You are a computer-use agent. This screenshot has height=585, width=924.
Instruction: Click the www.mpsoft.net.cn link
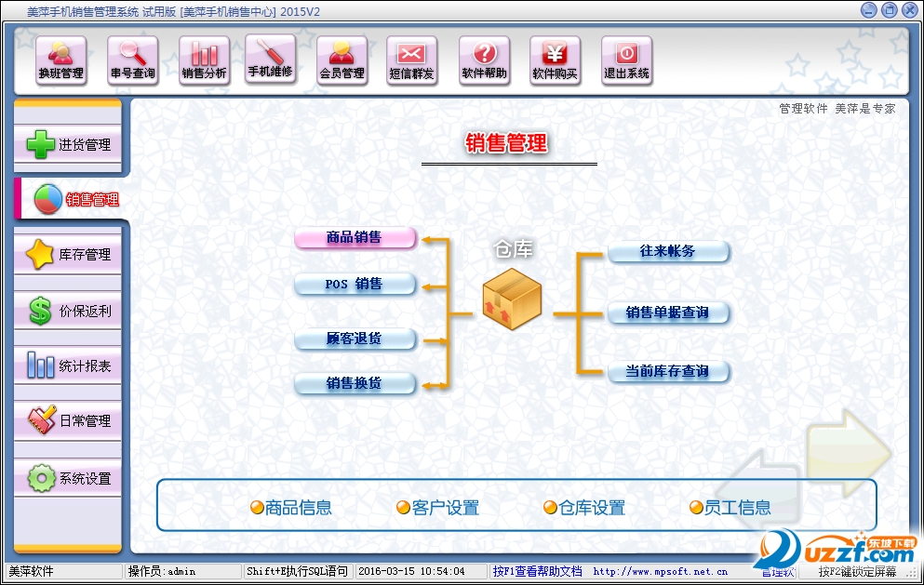[660, 571]
